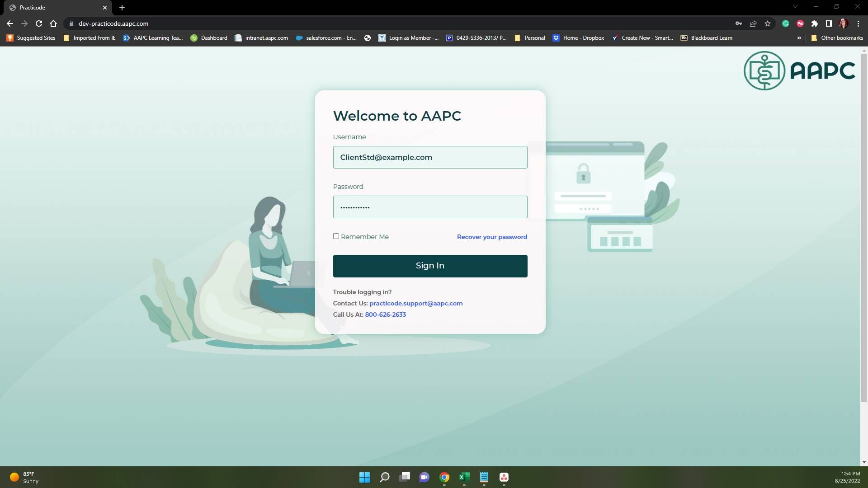Follow the Recover your password link

pyautogui.click(x=492, y=237)
